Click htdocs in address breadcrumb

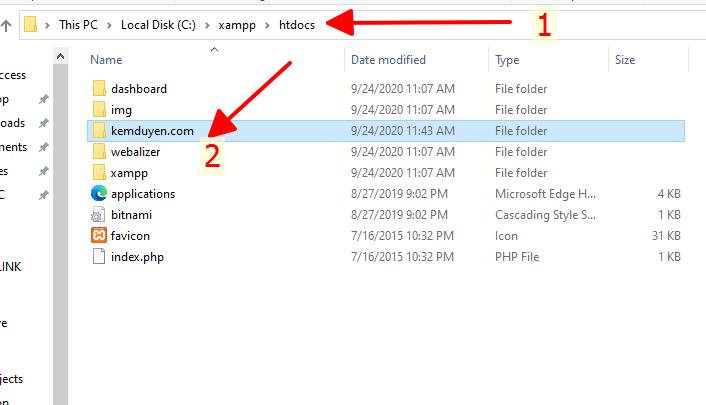pyautogui.click(x=297, y=25)
